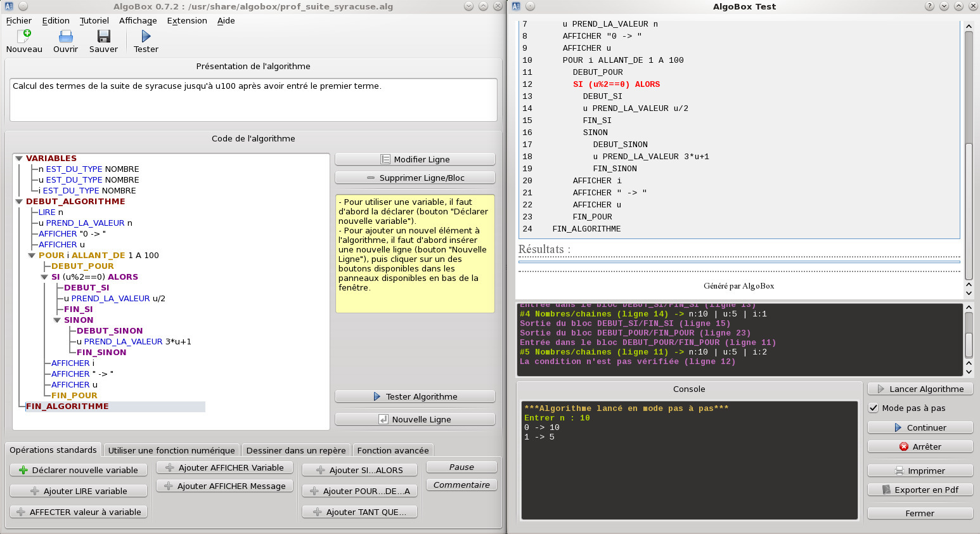Select the FIN_ALGORITHME line
980x534 pixels.
point(67,407)
